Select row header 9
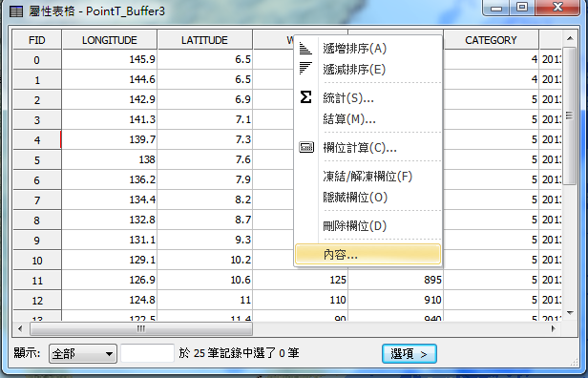The image size is (588, 378). [x=36, y=241]
